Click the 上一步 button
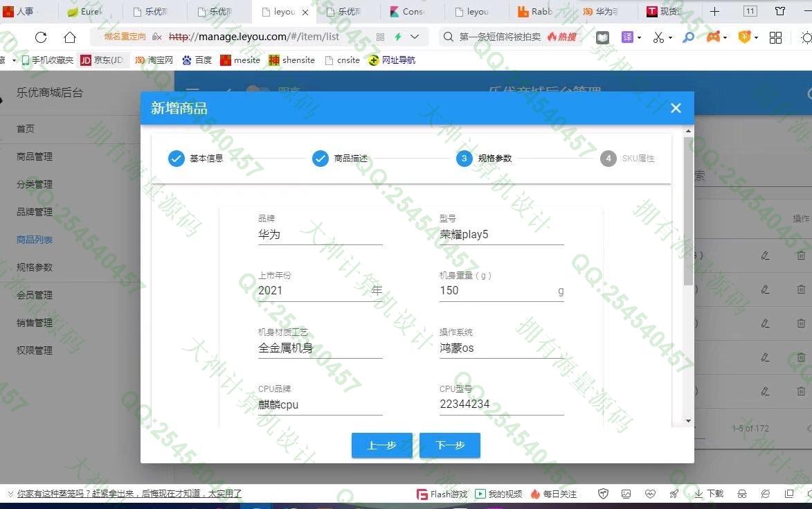This screenshot has width=812, height=509. [x=381, y=445]
